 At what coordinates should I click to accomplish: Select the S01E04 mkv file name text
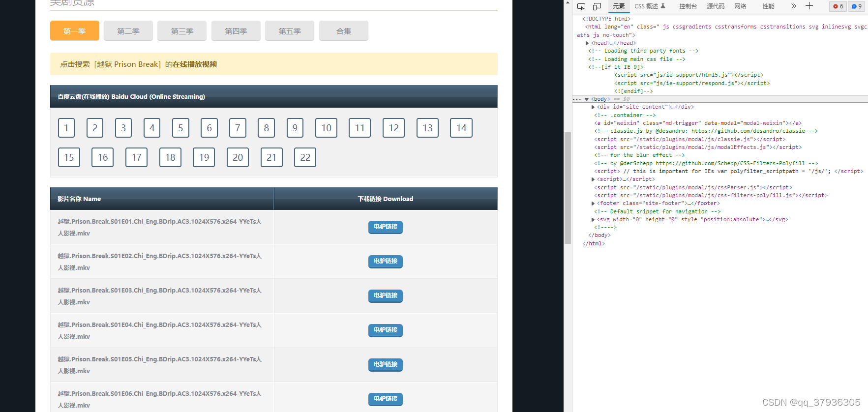point(159,330)
